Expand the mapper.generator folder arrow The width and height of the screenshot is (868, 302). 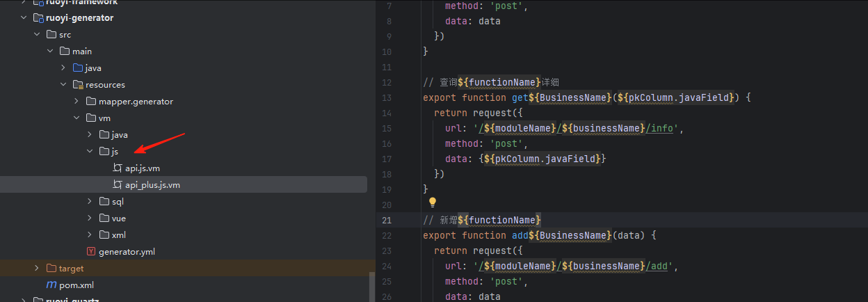point(77,102)
